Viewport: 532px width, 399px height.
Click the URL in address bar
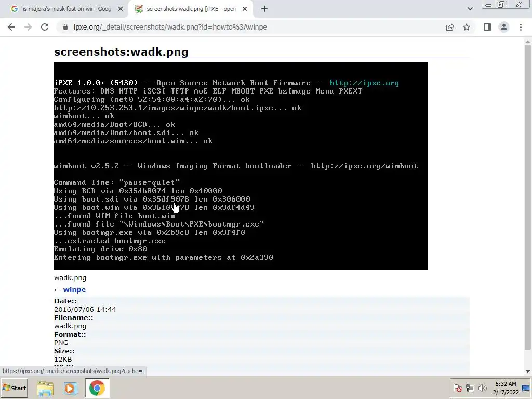[x=170, y=27]
